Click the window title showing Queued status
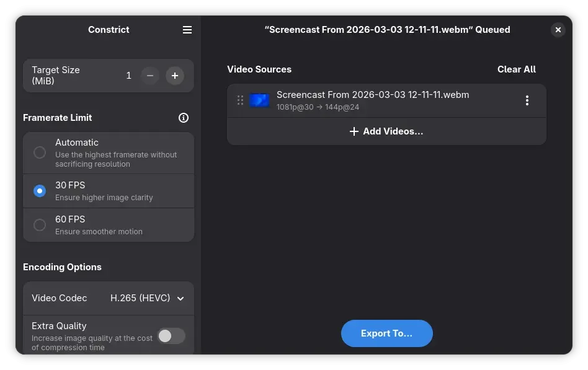 (x=387, y=30)
